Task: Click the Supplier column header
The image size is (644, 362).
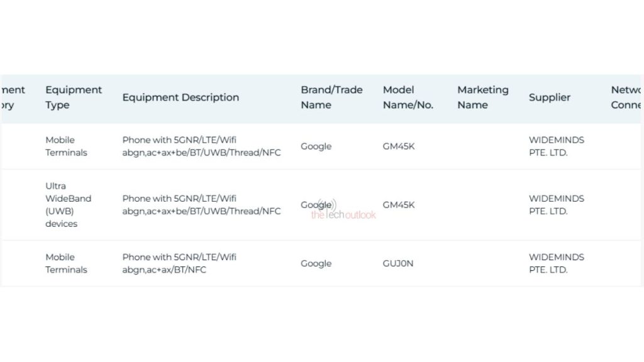Action: [x=550, y=97]
